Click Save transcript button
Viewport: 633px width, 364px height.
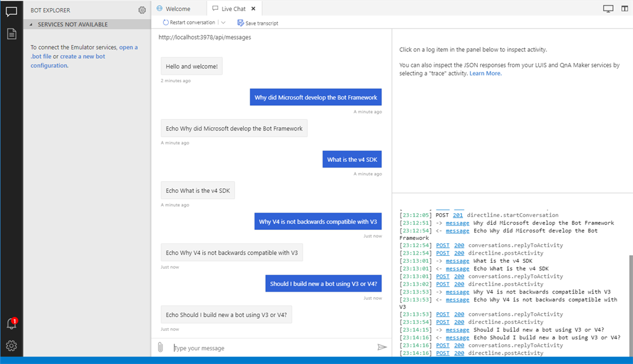coord(258,23)
